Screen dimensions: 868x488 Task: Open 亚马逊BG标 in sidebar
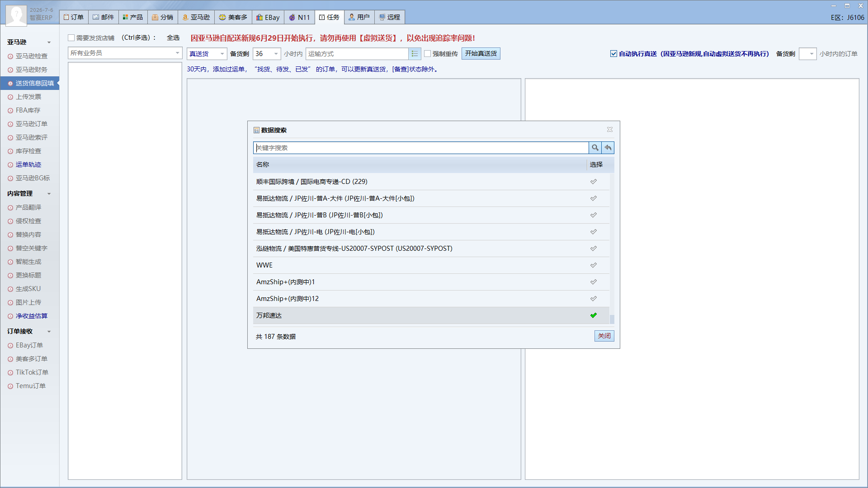point(33,178)
